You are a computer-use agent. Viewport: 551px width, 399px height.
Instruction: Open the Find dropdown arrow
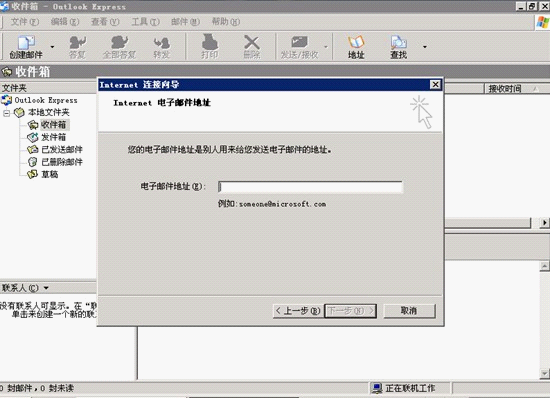click(425, 47)
